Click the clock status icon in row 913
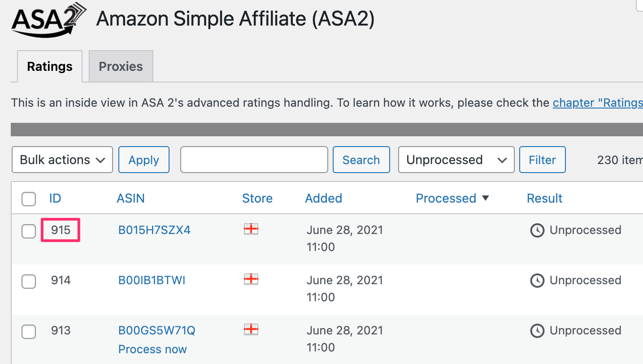The width and height of the screenshot is (643, 364). (x=537, y=331)
